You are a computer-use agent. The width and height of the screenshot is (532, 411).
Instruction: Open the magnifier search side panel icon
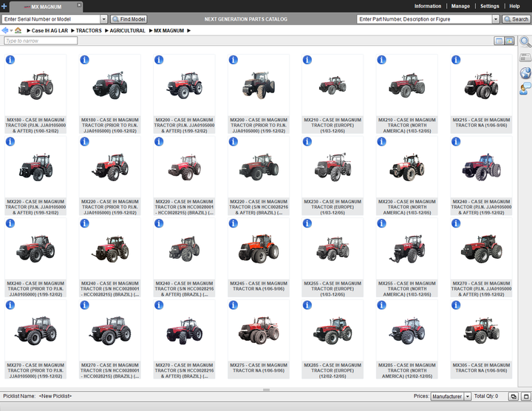point(525,42)
